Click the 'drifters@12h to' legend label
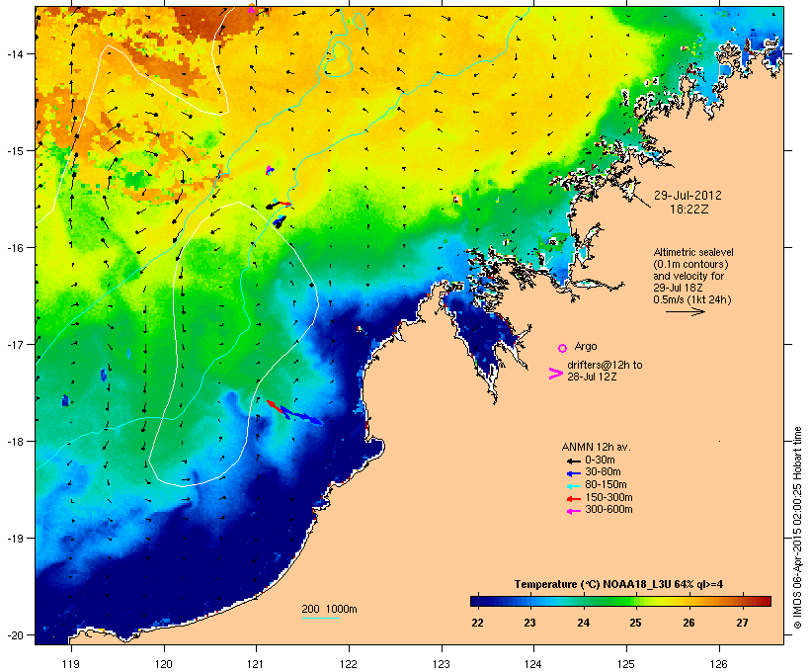 click(x=605, y=365)
